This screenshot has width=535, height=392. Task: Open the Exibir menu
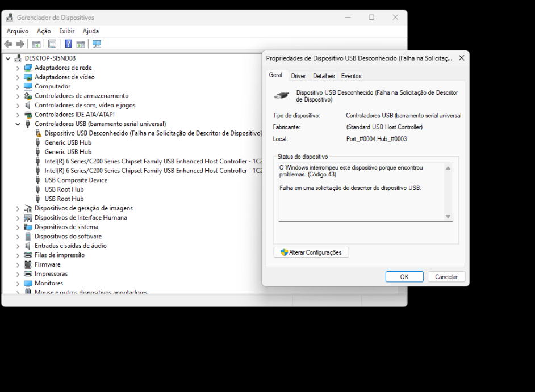point(66,31)
